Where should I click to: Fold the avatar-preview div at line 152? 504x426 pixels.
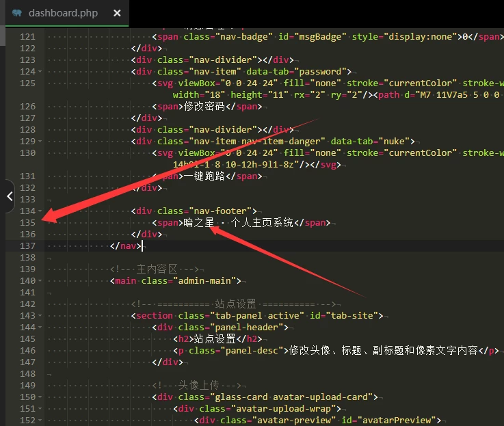pos(41,421)
